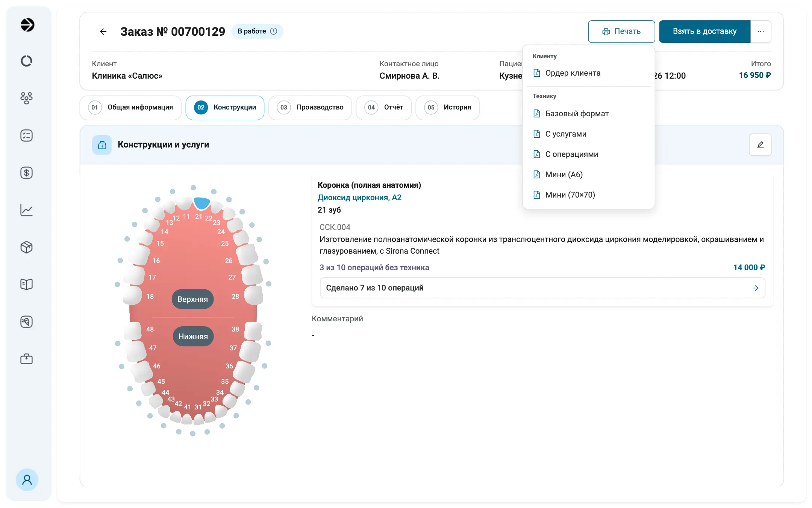Open the open-book reference sidebar icon
This screenshot has height=508, width=812.
click(26, 284)
